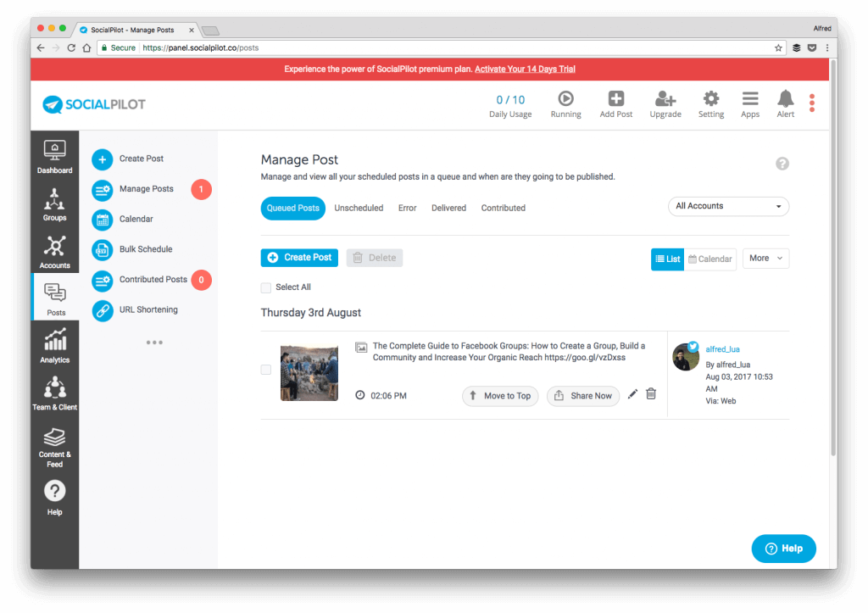Open the Chrome menu dots
868x613 pixels.
(x=827, y=48)
